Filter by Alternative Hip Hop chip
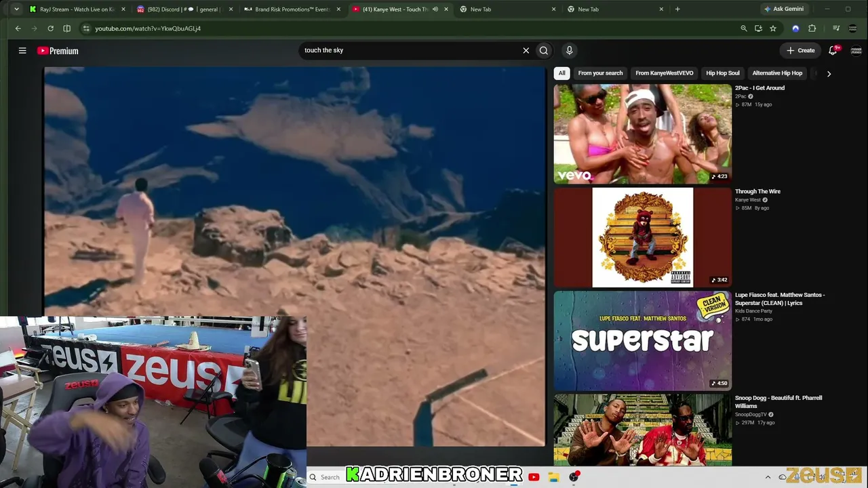 point(777,73)
